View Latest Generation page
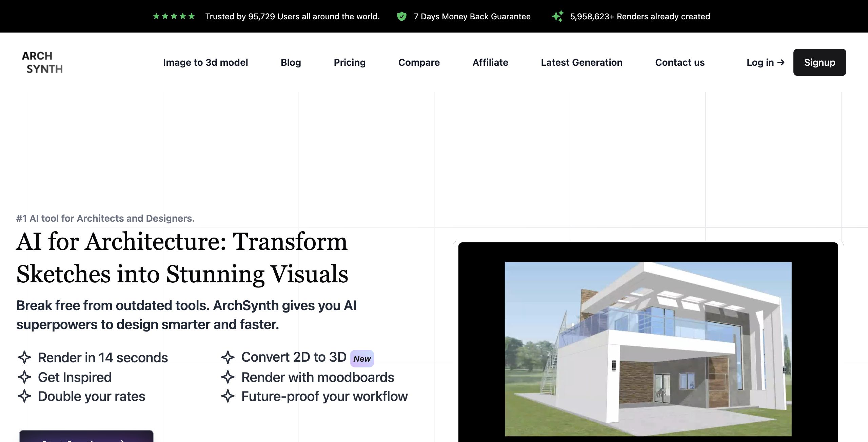This screenshot has width=868, height=442. coord(581,62)
